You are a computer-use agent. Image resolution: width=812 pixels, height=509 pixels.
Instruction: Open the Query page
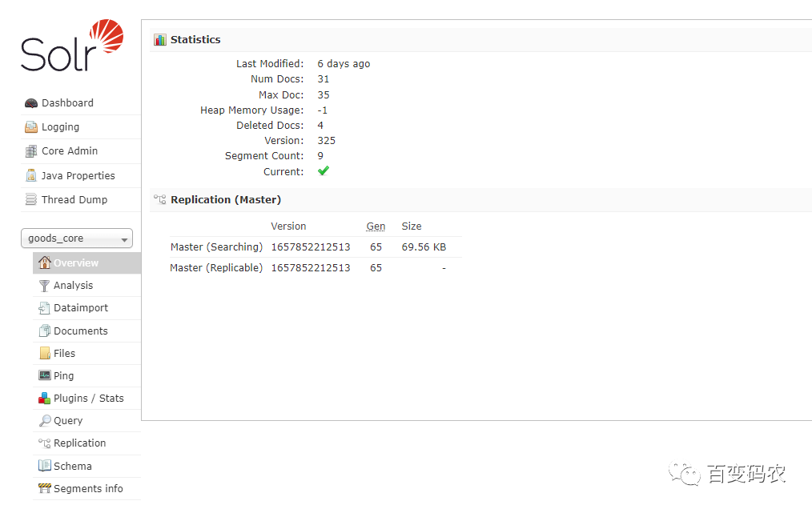68,420
